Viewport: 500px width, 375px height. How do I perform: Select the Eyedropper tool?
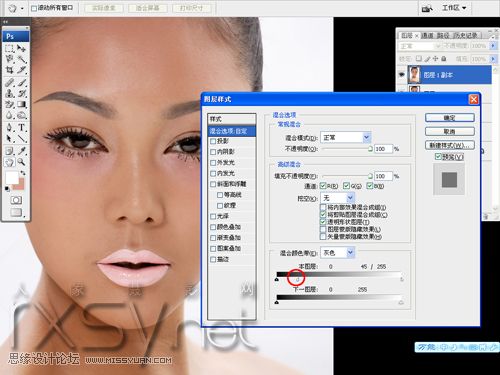click(x=22, y=151)
